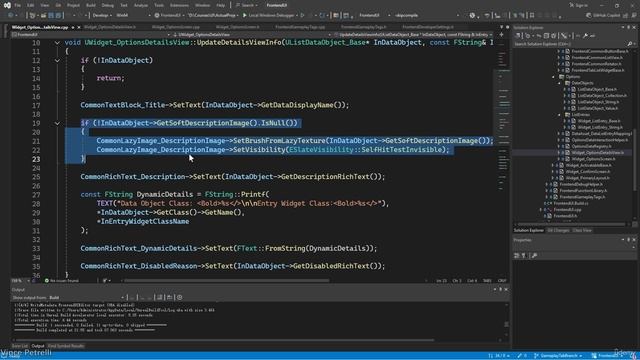Collapse the DataObjects folder in Solution Explorer
Image resolution: width=640 pixels, height=360 pixels.
coord(560,83)
